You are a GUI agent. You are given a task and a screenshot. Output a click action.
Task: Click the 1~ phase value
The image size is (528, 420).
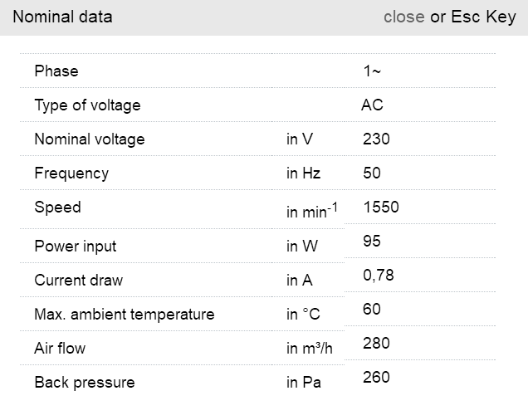372,71
